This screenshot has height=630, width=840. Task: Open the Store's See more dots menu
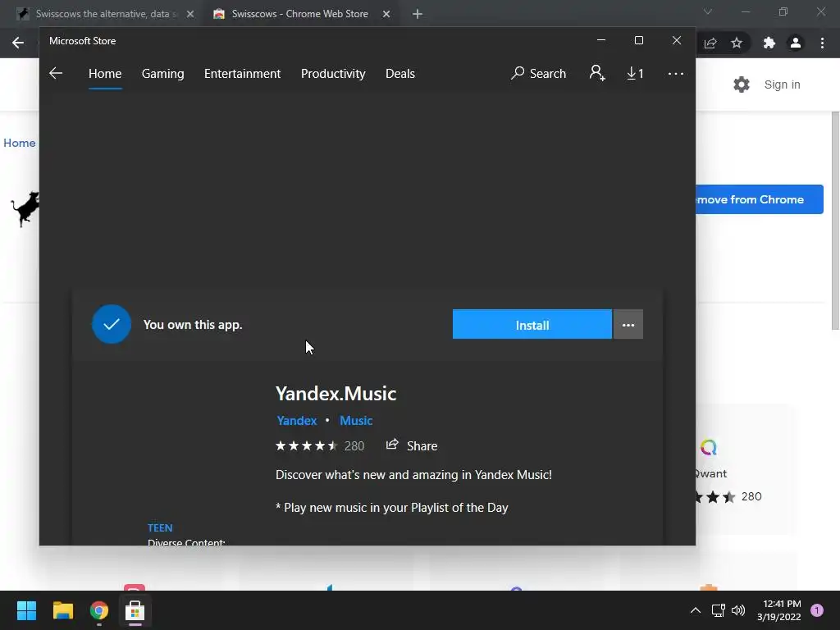tap(676, 73)
